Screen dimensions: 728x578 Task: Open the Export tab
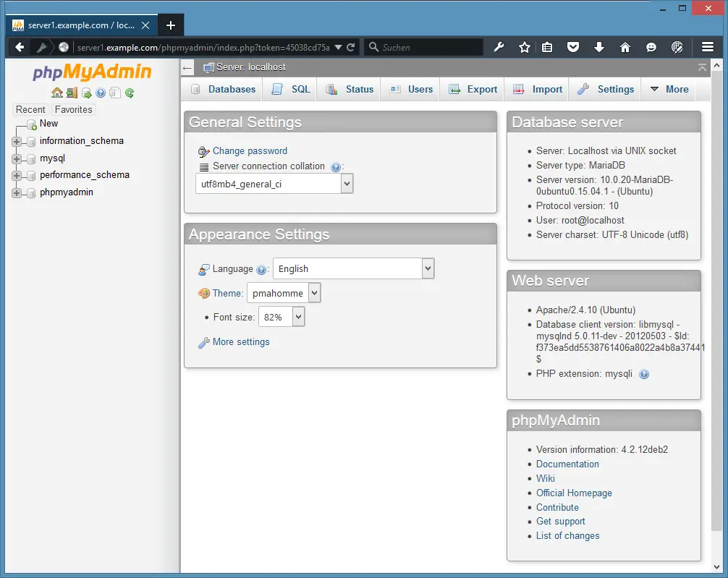click(x=473, y=89)
